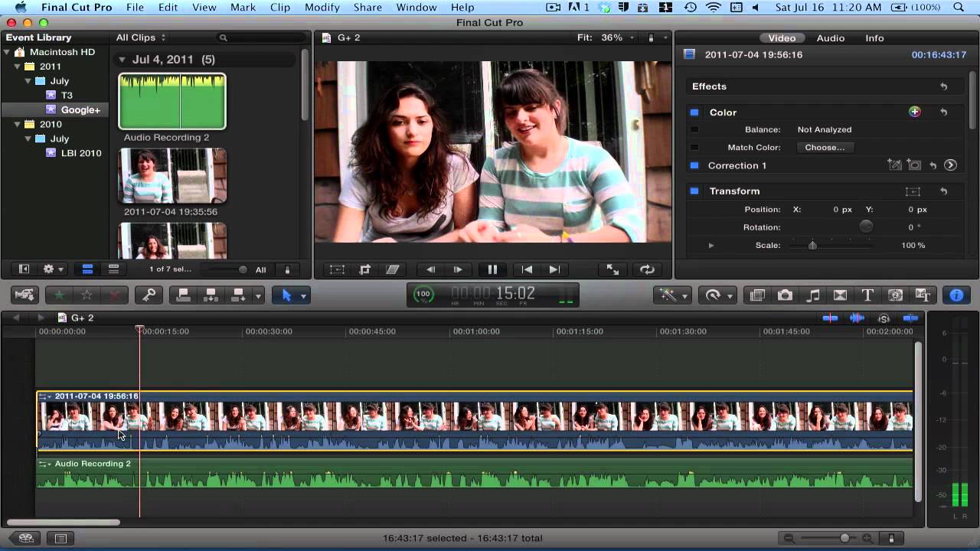Toggle viewer full screen playback
The width and height of the screenshot is (980, 551).
pos(612,269)
